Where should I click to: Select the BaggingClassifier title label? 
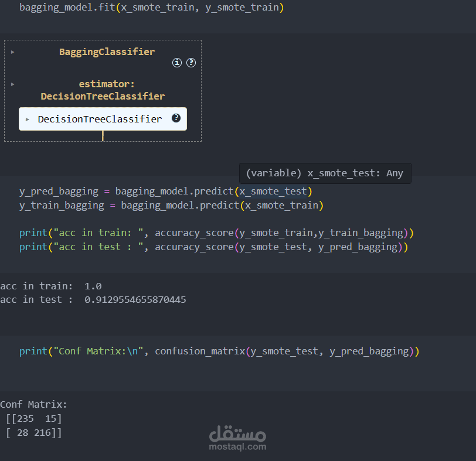pos(107,52)
